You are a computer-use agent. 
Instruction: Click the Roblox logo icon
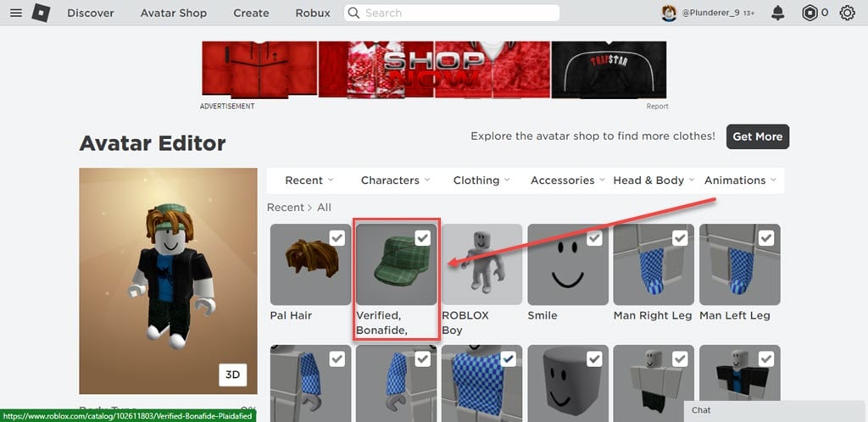tap(41, 13)
